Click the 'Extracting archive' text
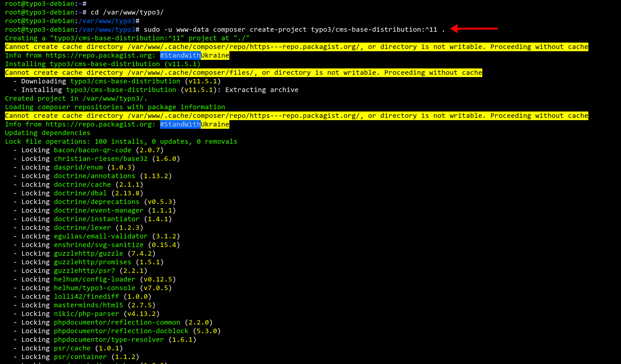 click(x=262, y=90)
